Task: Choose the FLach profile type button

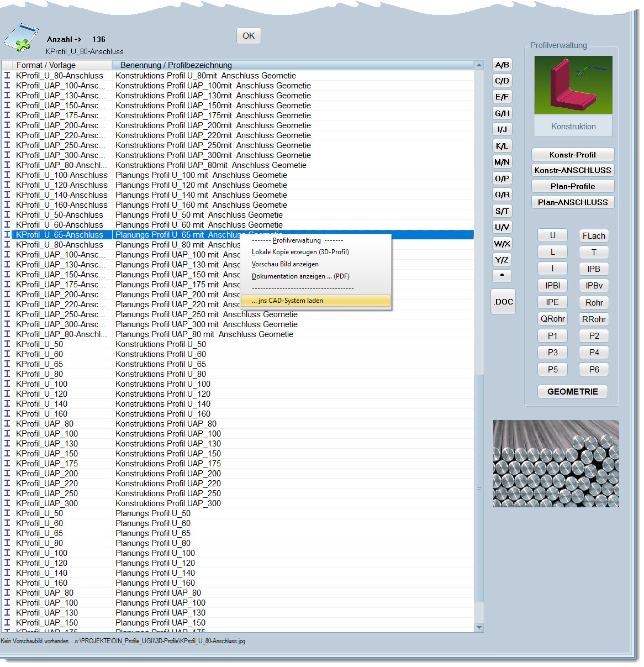Action: pos(594,236)
